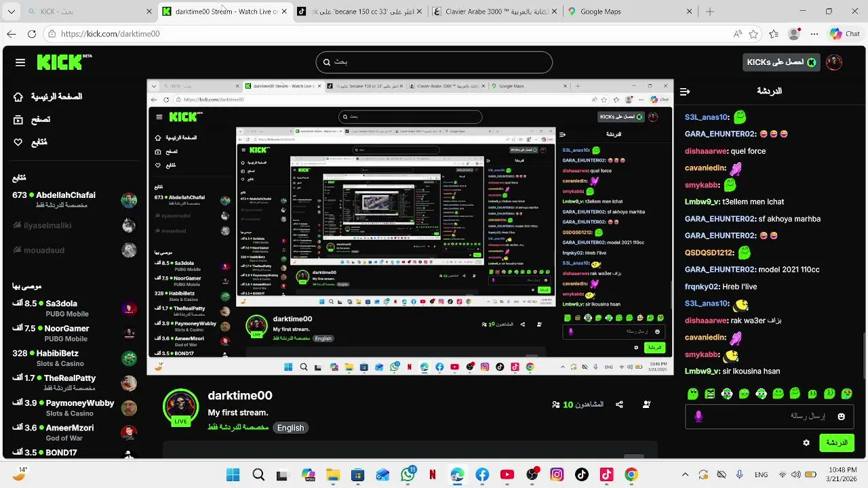Open File Explorer from the taskbar
The width and height of the screenshot is (868, 488).
(x=332, y=474)
